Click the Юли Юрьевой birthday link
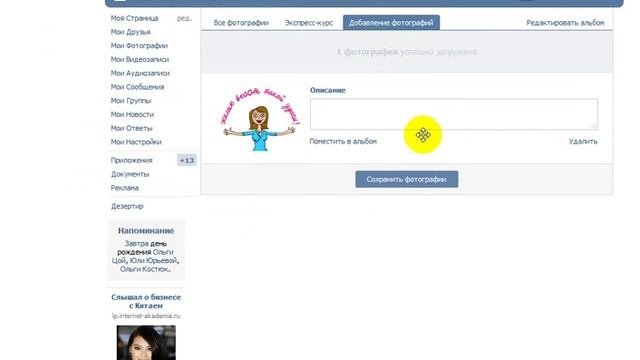640x360 pixels. coord(153,260)
